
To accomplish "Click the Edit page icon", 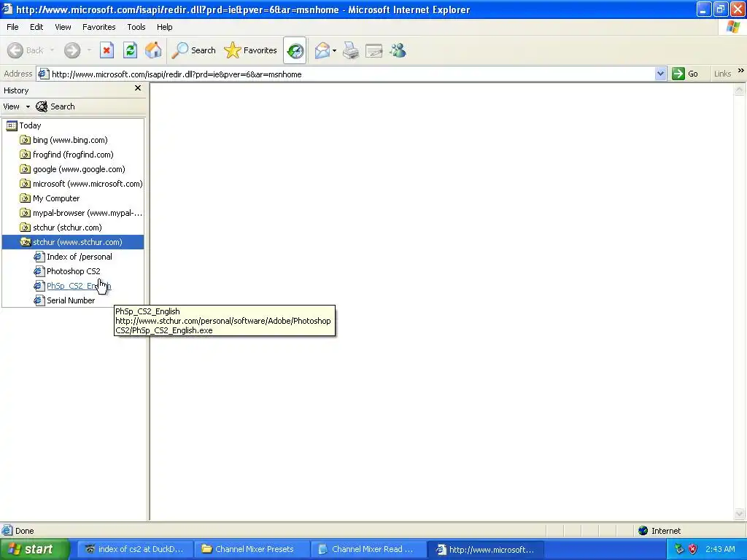I will pos(374,50).
